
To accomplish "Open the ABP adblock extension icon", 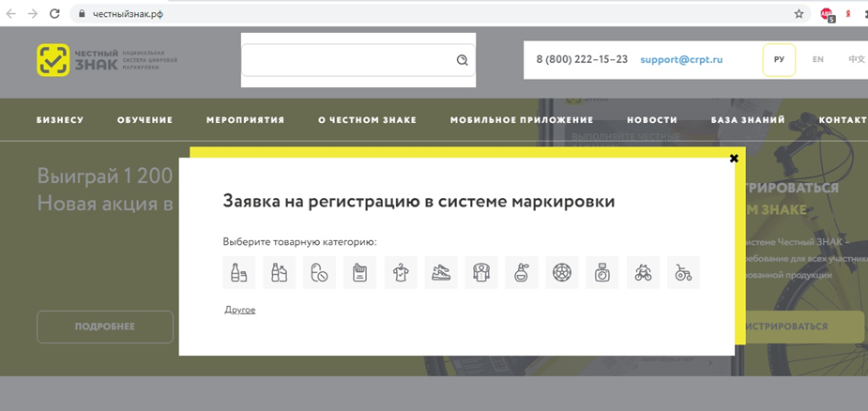I will [x=827, y=14].
